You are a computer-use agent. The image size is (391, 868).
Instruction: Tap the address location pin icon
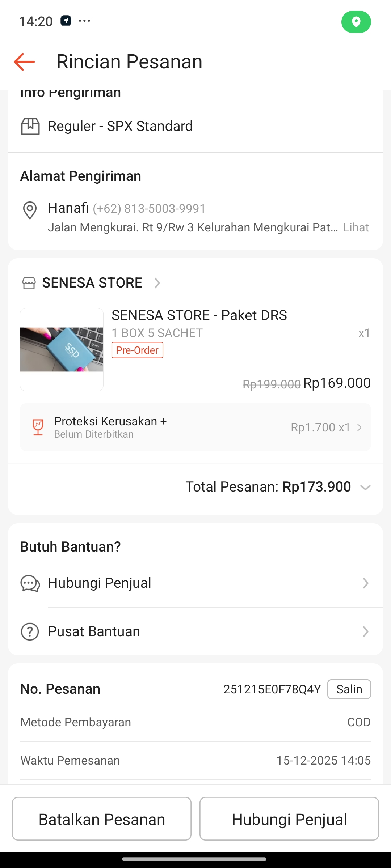30,210
